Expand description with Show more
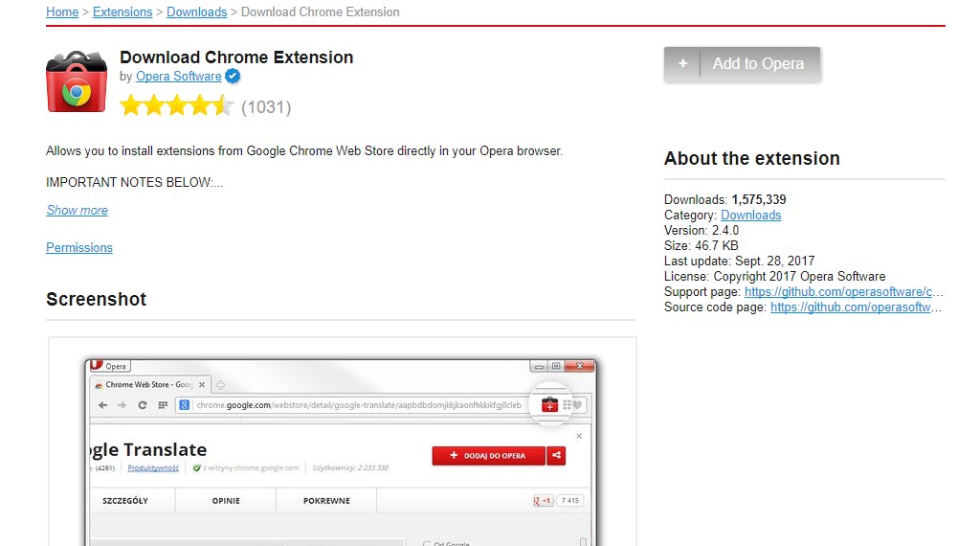This screenshot has height=546, width=980. [x=77, y=210]
